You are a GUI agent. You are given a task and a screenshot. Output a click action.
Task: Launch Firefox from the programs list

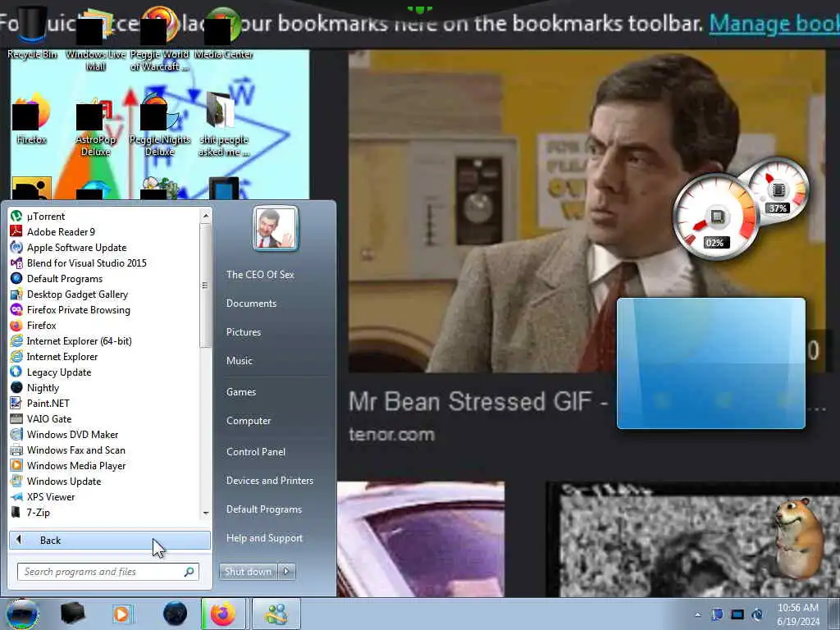[x=33, y=325]
